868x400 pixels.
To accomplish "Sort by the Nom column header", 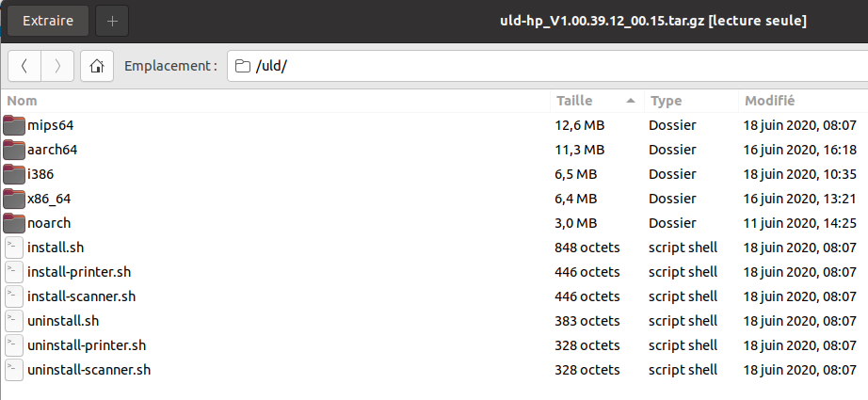I will pyautogui.click(x=23, y=100).
